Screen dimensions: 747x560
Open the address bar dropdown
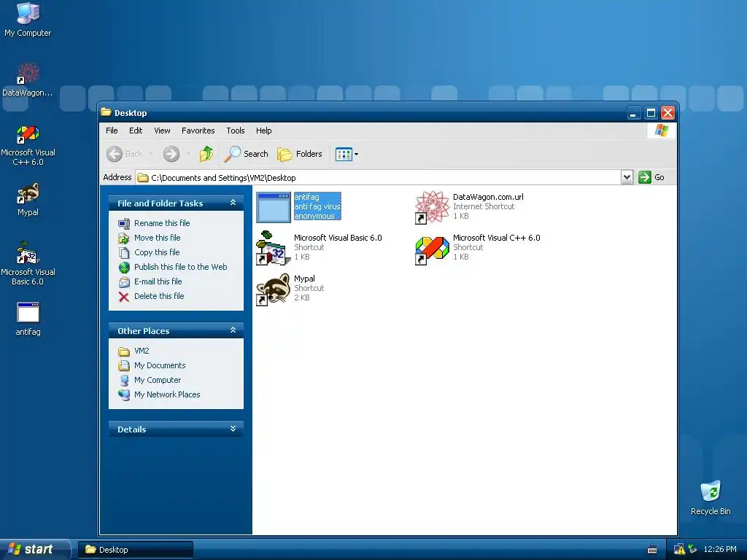[x=627, y=177]
